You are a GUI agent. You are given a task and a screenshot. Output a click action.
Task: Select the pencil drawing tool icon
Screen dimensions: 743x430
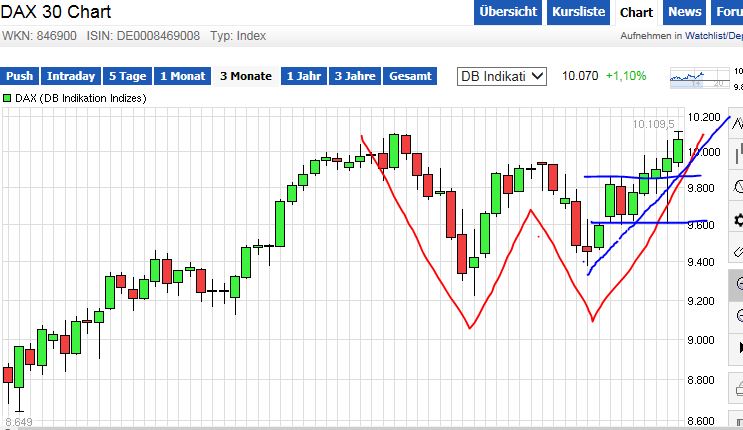[x=738, y=251]
